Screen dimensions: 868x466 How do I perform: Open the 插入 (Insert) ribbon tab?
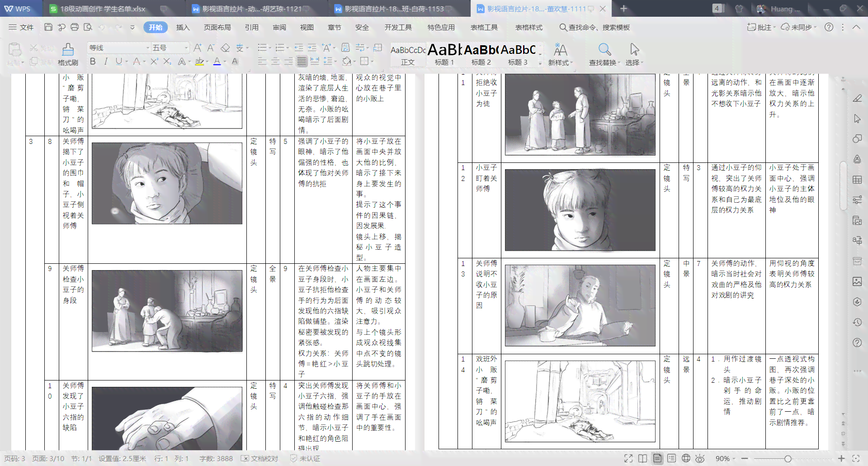183,27
